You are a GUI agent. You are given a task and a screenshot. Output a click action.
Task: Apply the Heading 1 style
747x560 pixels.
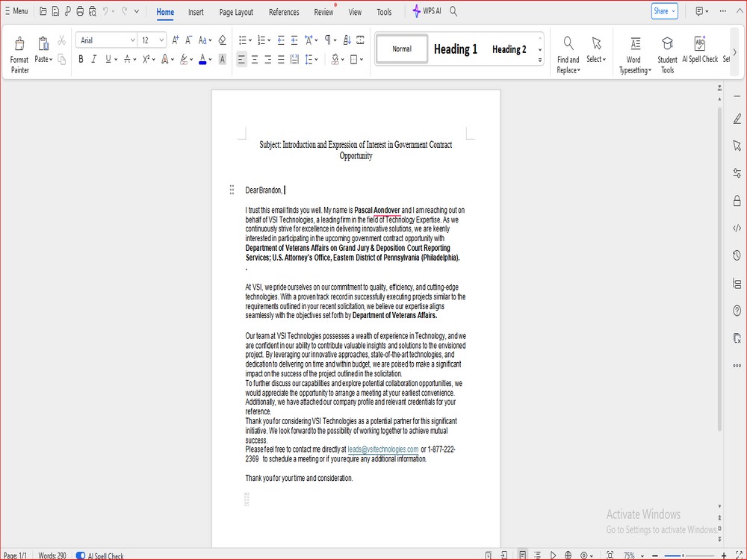[x=456, y=49]
